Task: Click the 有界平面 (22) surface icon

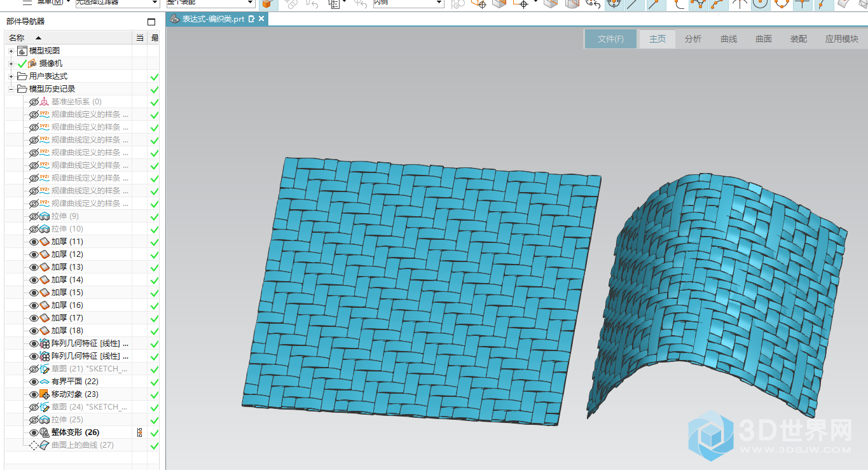Action: 45,382
